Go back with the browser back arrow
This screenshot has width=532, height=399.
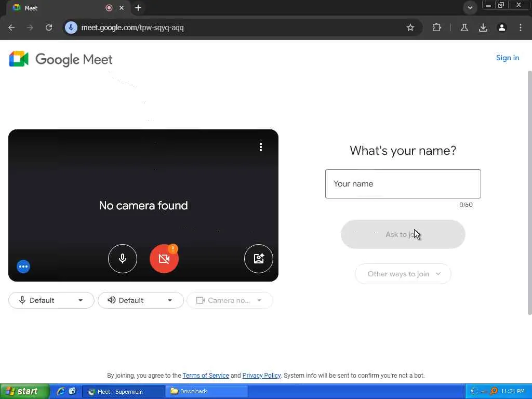pos(11,28)
